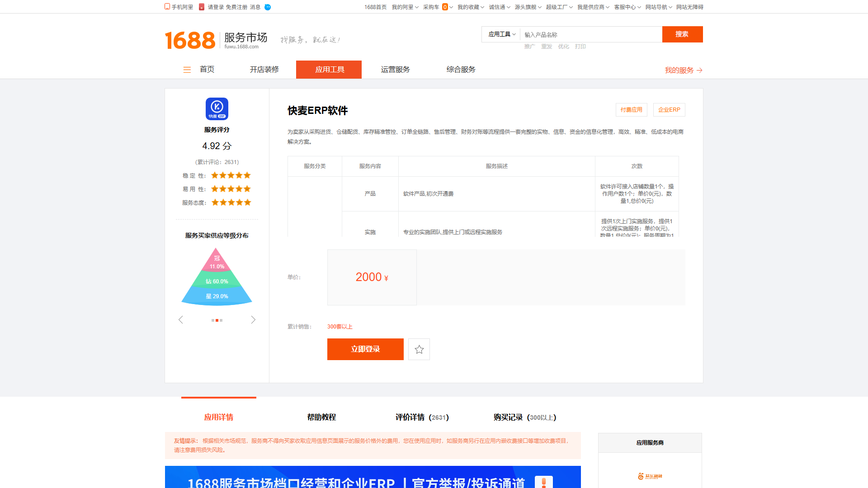This screenshot has width=868, height=488.
Task: Click the 付费应用 tag
Action: point(632,110)
